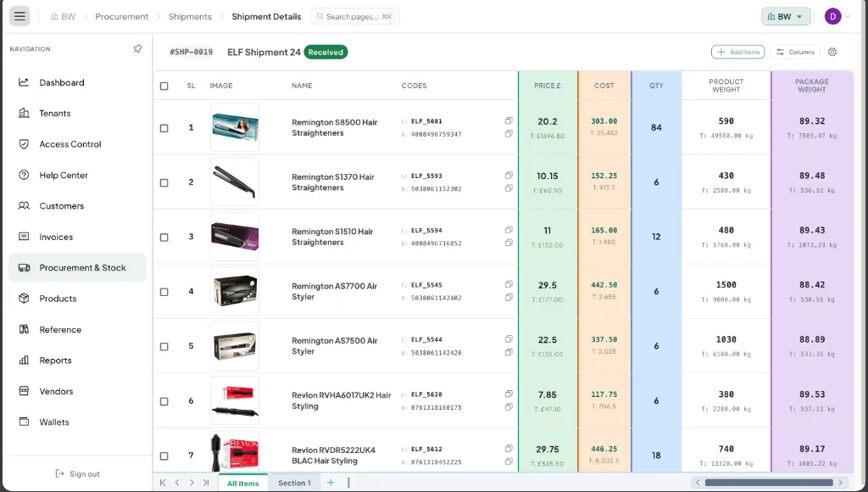This screenshot has width=868, height=492.
Task: Switch to the Section 1 tab
Action: tap(294, 484)
